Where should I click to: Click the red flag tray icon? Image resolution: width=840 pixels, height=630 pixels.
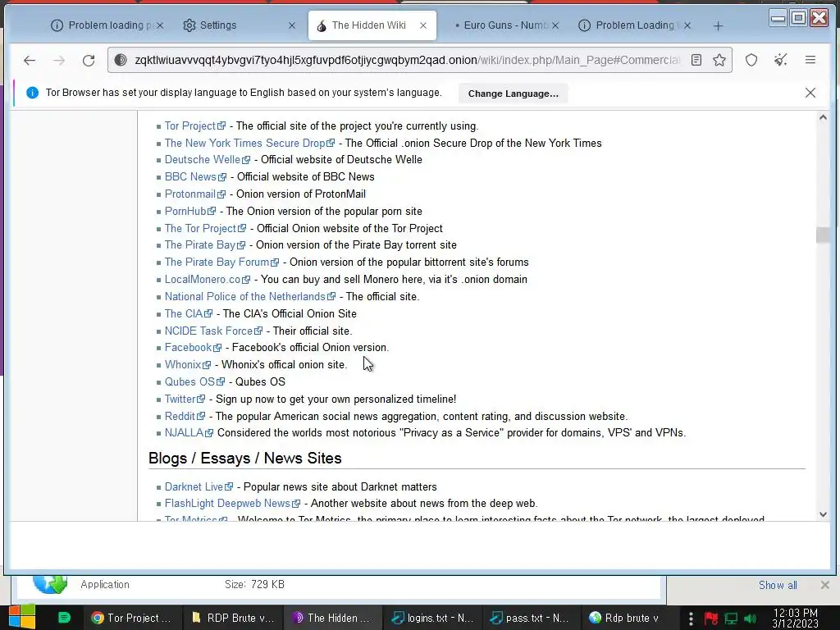click(711, 619)
